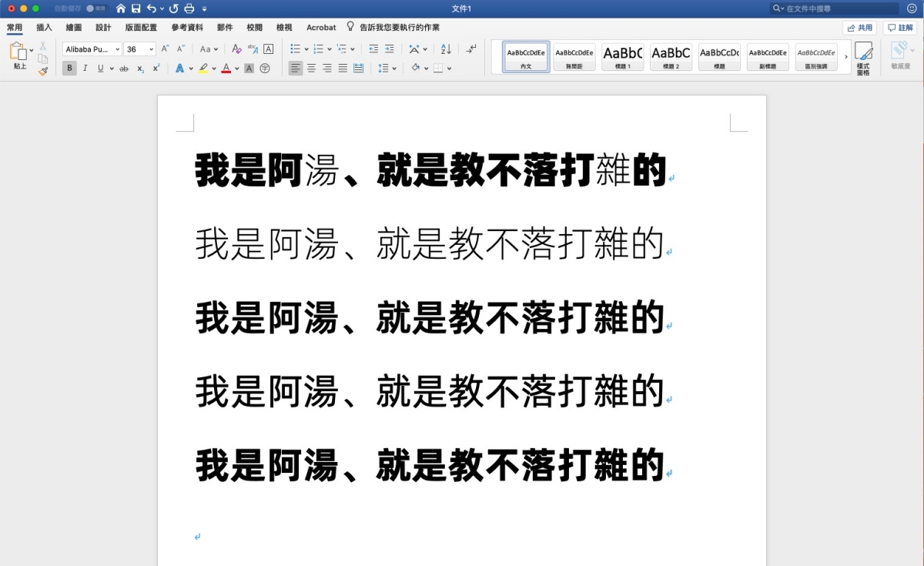This screenshot has height=566, width=924.
Task: Apply character shading icon
Action: coord(249,68)
